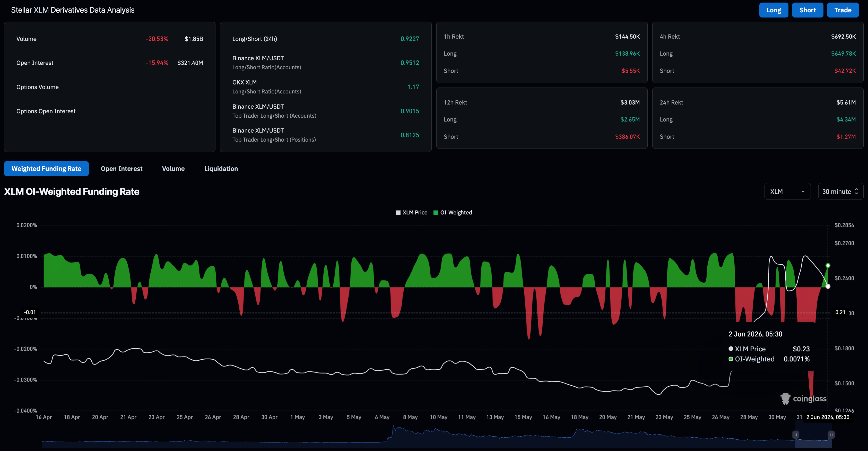Image resolution: width=868 pixels, height=451 pixels.
Task: Click the 'XLM OI-Weighted Funding Rate' heading
Action: 72,192
